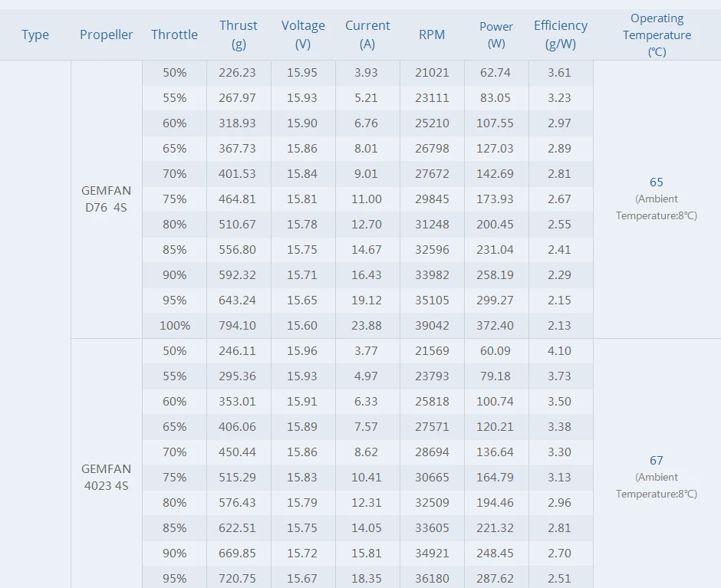This screenshot has width=721, height=588.
Task: Click the Voltage (V) header
Action: coord(303,34)
